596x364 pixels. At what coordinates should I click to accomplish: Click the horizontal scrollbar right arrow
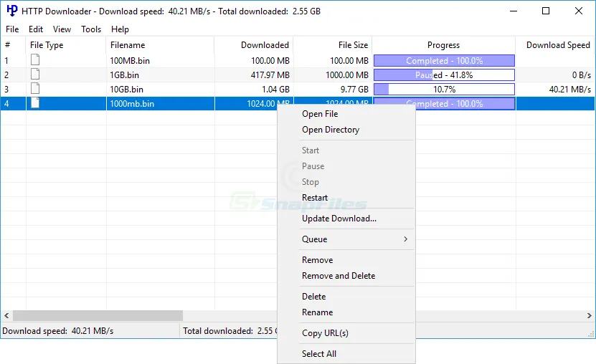[589, 315]
